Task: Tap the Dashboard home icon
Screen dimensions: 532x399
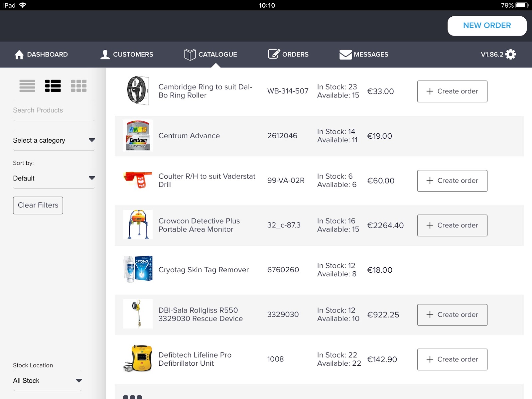Action: coord(19,55)
